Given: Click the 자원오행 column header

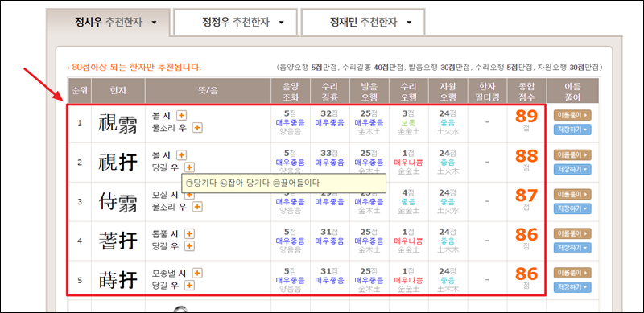Looking at the screenshot, I should [448, 91].
